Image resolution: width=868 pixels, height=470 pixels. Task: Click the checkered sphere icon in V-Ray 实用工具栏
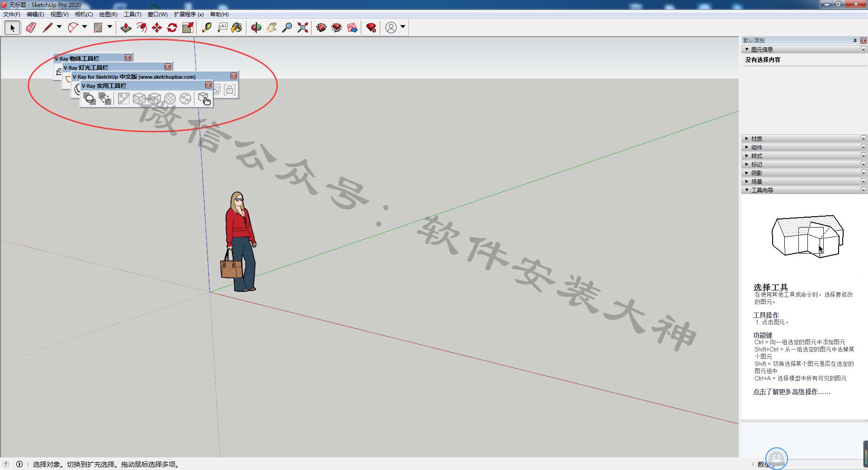pyautogui.click(x=170, y=99)
